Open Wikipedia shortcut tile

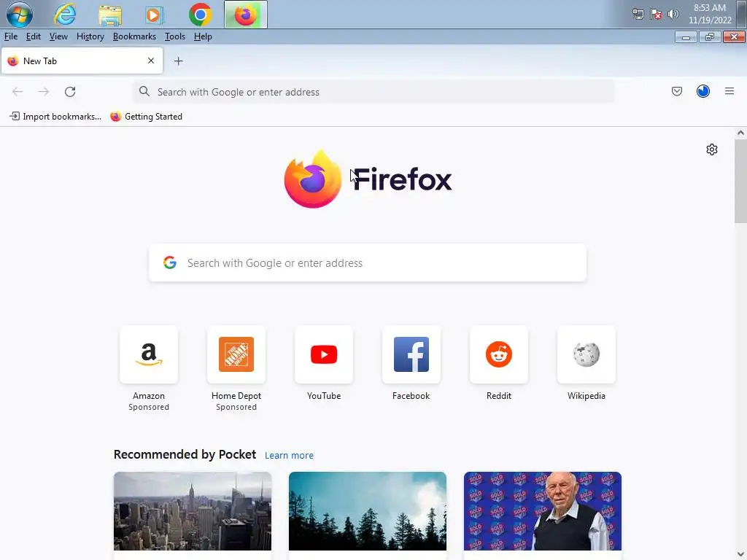(x=587, y=354)
